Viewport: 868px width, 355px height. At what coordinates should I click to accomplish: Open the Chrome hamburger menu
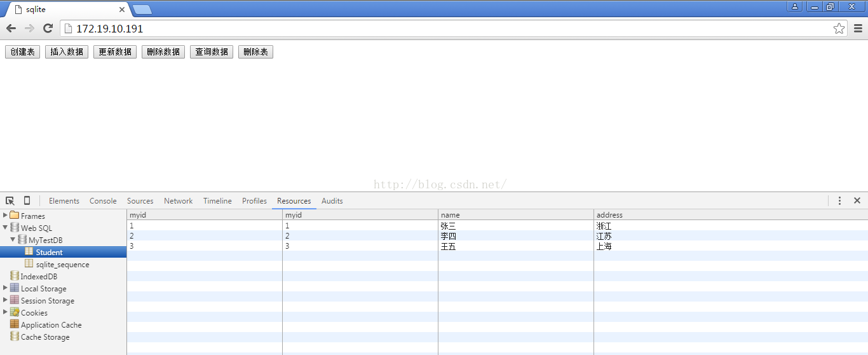(858, 29)
